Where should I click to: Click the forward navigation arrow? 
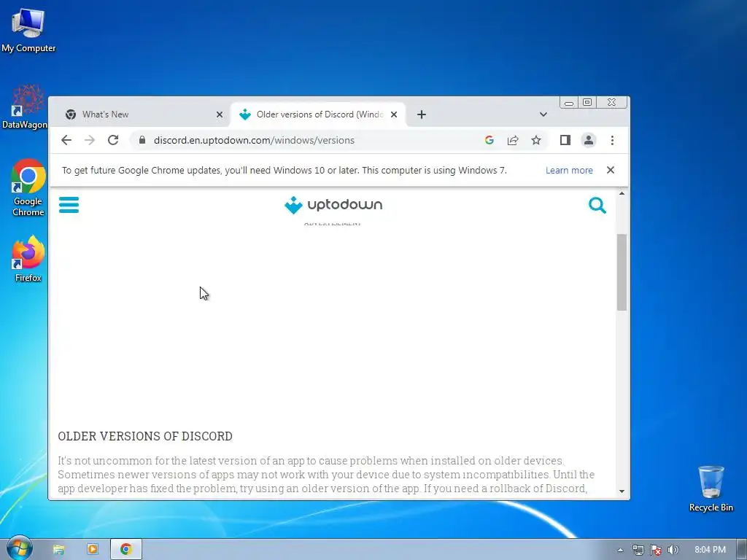coord(90,140)
